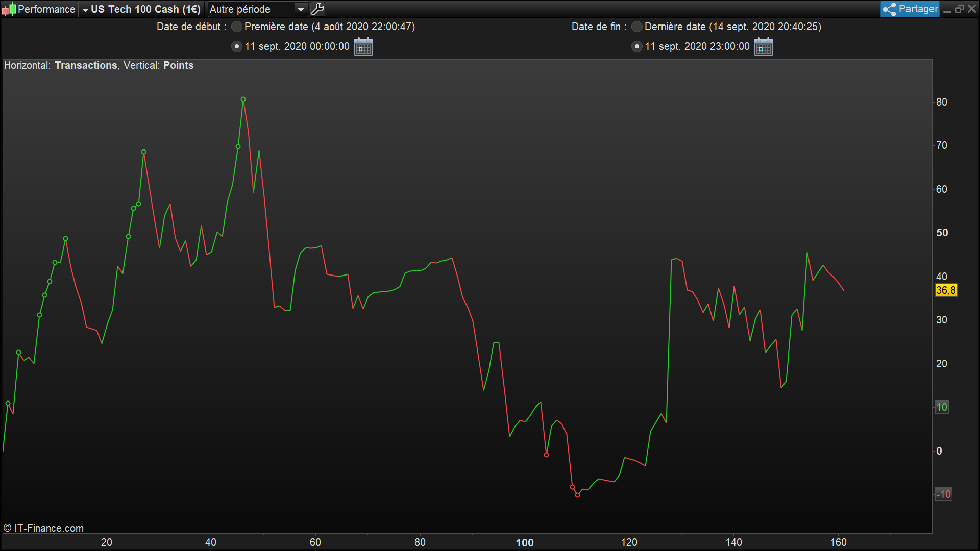Image resolution: width=980 pixels, height=551 pixels.
Task: Edit the 11 sept. 2020 23:00:00 end field
Action: tap(697, 46)
